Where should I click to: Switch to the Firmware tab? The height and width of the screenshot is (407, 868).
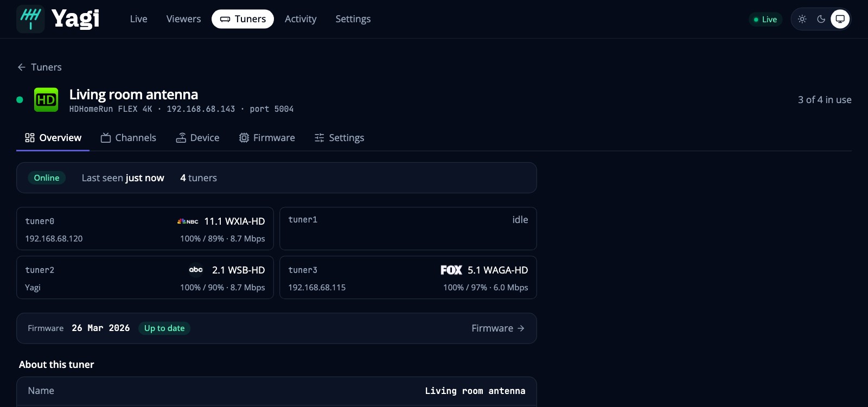tap(267, 138)
